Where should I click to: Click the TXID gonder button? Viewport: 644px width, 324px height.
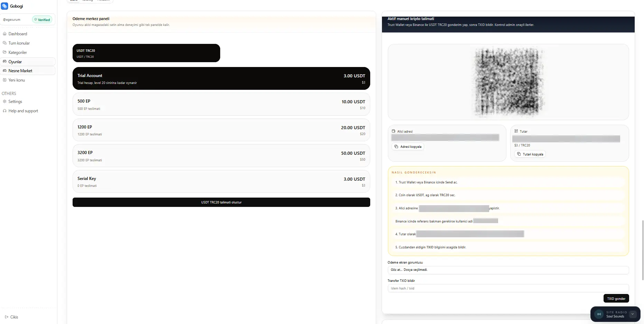[616, 299]
